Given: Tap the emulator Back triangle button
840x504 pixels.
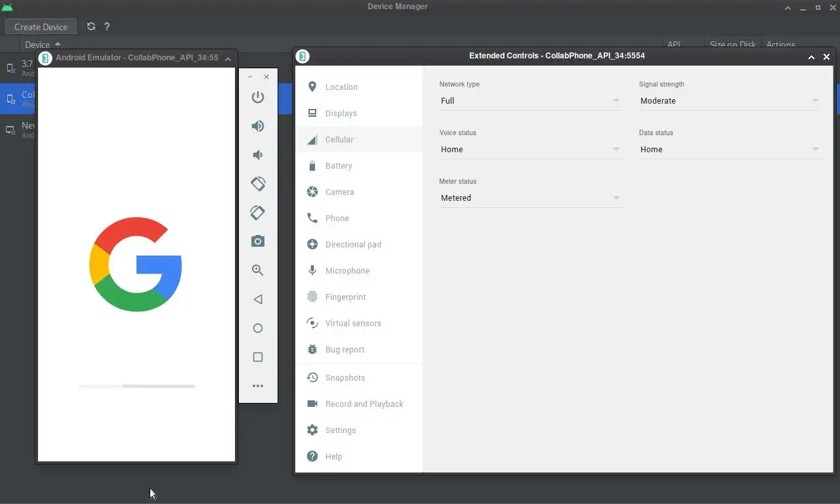Looking at the screenshot, I should coord(258,299).
